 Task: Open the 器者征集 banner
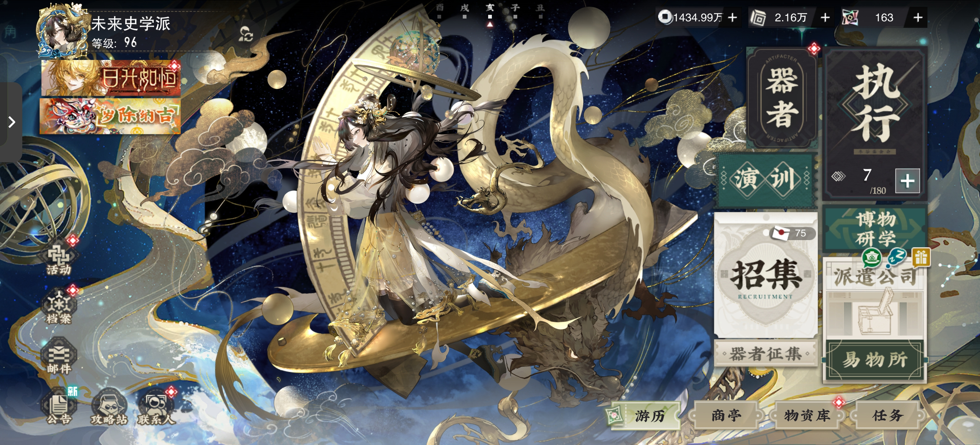click(x=765, y=354)
